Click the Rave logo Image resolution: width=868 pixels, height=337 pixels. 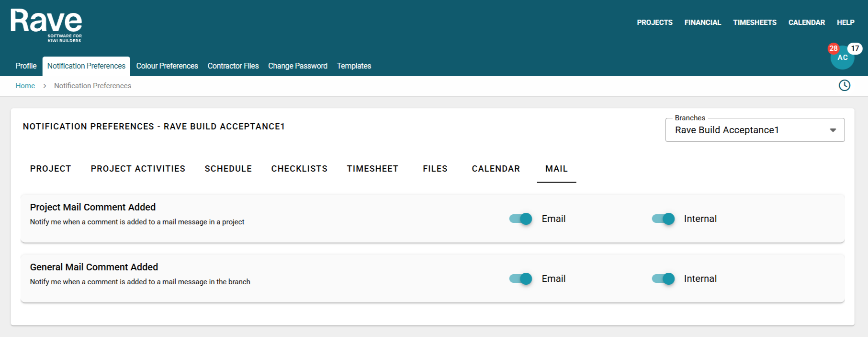point(46,26)
